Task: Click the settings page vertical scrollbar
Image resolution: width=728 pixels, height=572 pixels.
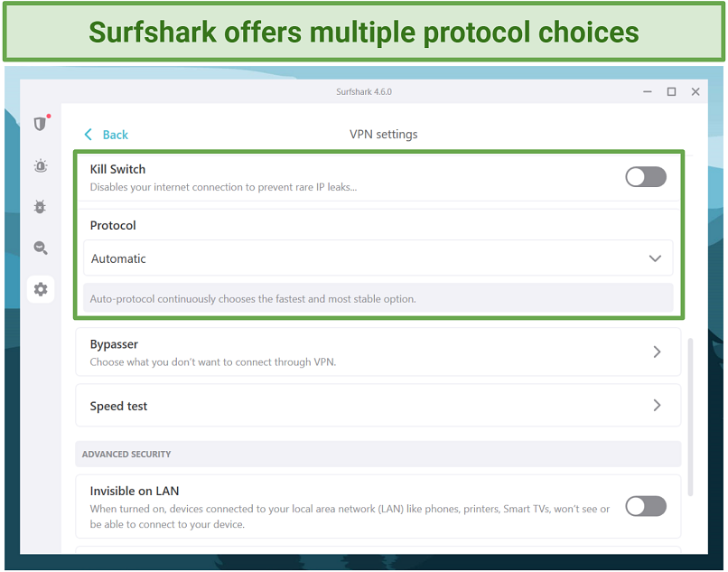Action: tap(691, 416)
